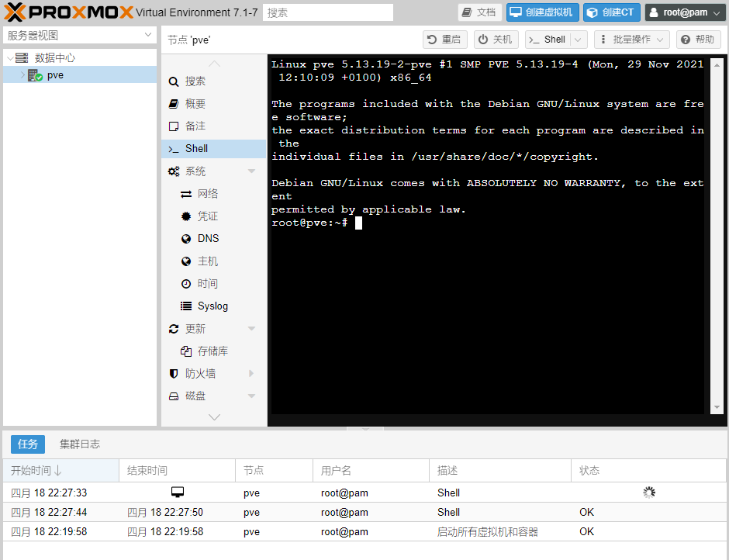Select Shell in node side menu
The height and width of the screenshot is (560, 729).
click(213, 149)
